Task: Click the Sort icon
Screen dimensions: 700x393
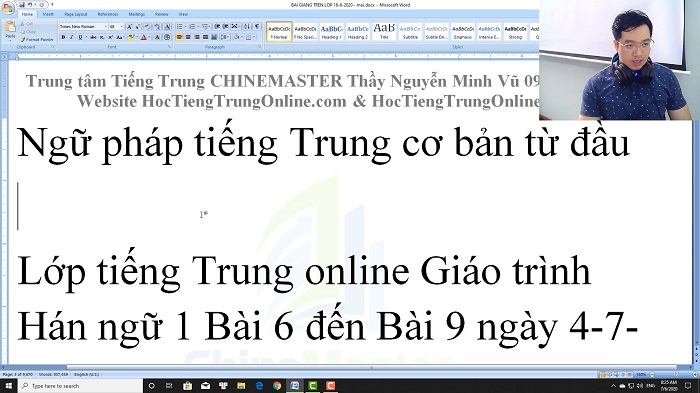Action: pos(247,27)
